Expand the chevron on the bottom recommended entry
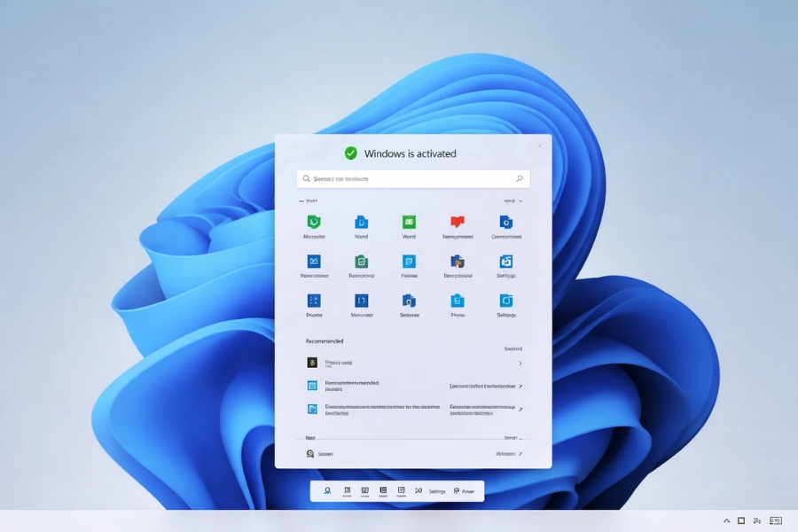The image size is (798, 532). 521,409
